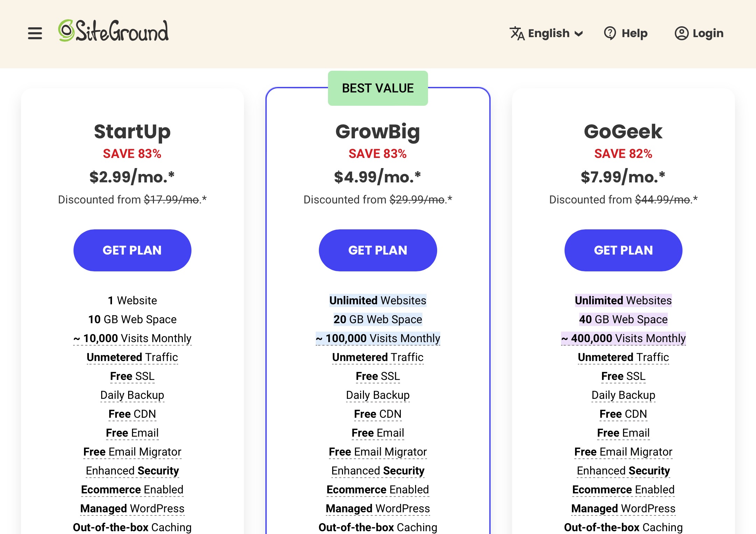Click GET PLAN for GrowBig

[x=378, y=250]
